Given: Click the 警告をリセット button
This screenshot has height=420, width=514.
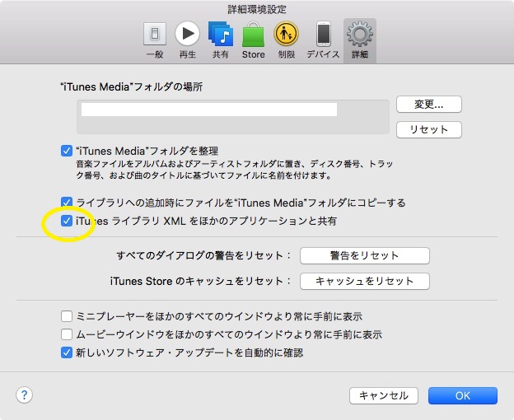Looking at the screenshot, I should coord(365,255).
